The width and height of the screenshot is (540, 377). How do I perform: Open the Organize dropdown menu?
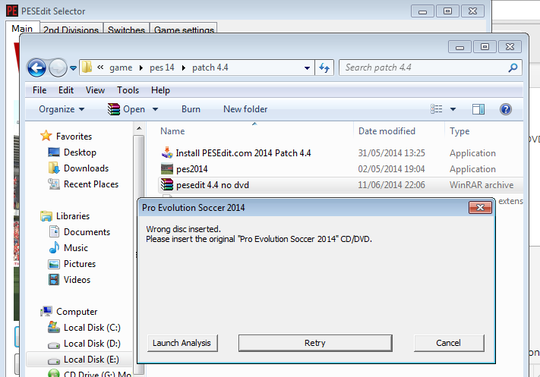click(x=61, y=109)
